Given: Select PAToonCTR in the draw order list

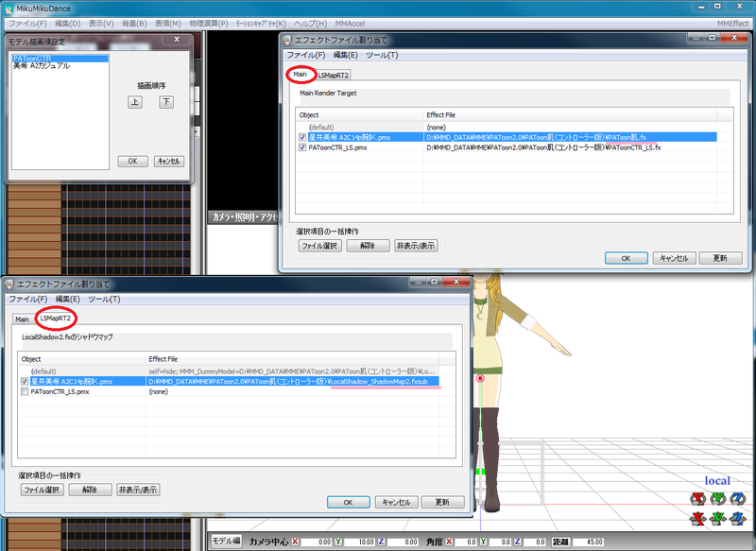Looking at the screenshot, I should click(60, 59).
